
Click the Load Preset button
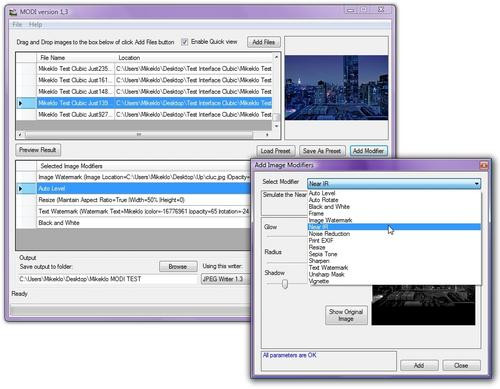[x=275, y=151]
